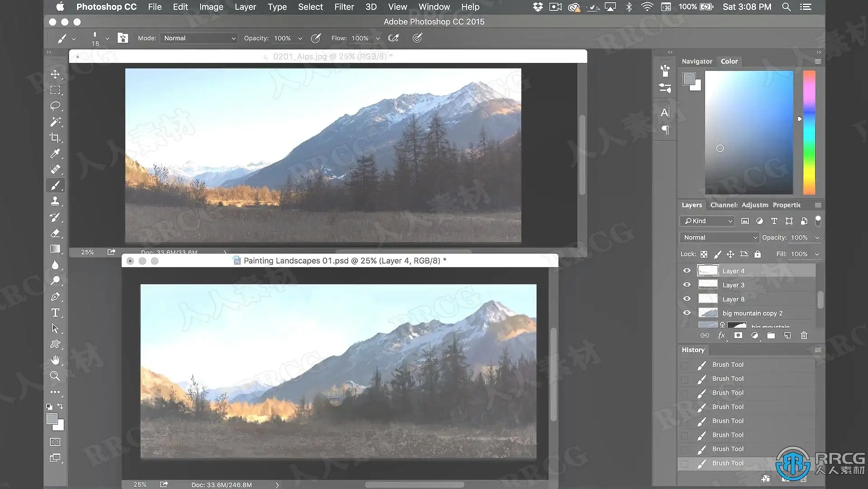The image size is (868, 489).
Task: Select the Eyedropper tool
Action: pyautogui.click(x=55, y=153)
